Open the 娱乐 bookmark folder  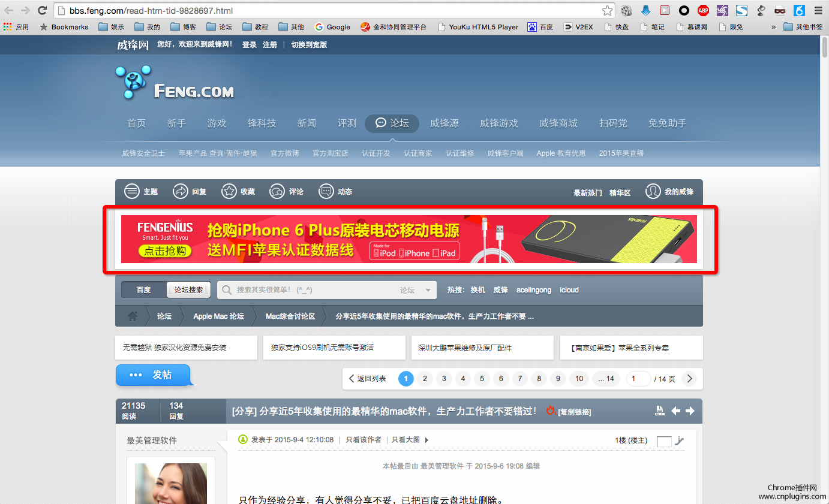pyautogui.click(x=112, y=27)
